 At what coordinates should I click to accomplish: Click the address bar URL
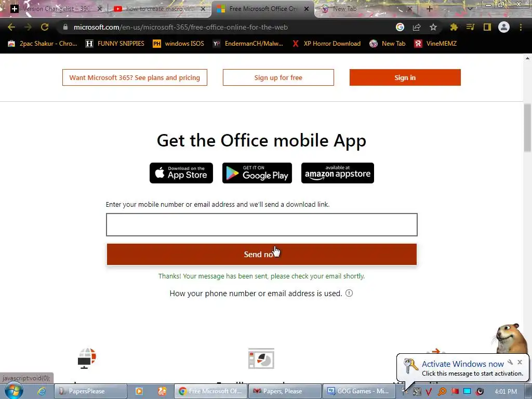coord(180,27)
